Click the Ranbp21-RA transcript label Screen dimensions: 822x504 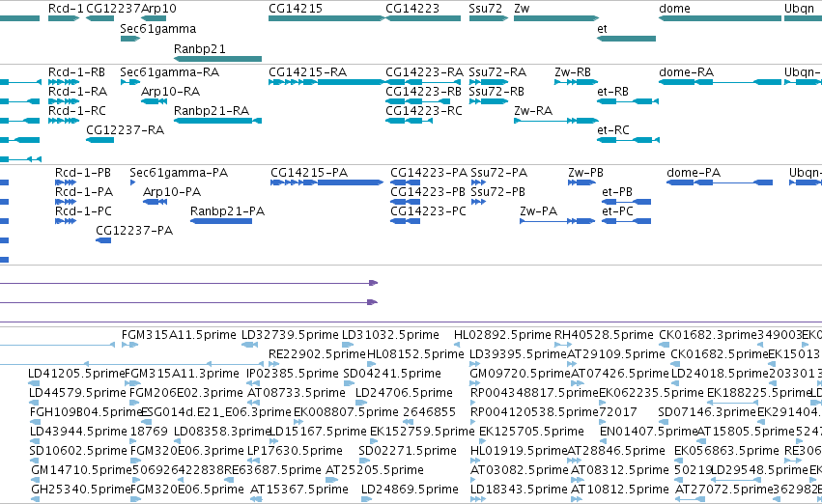click(x=212, y=111)
